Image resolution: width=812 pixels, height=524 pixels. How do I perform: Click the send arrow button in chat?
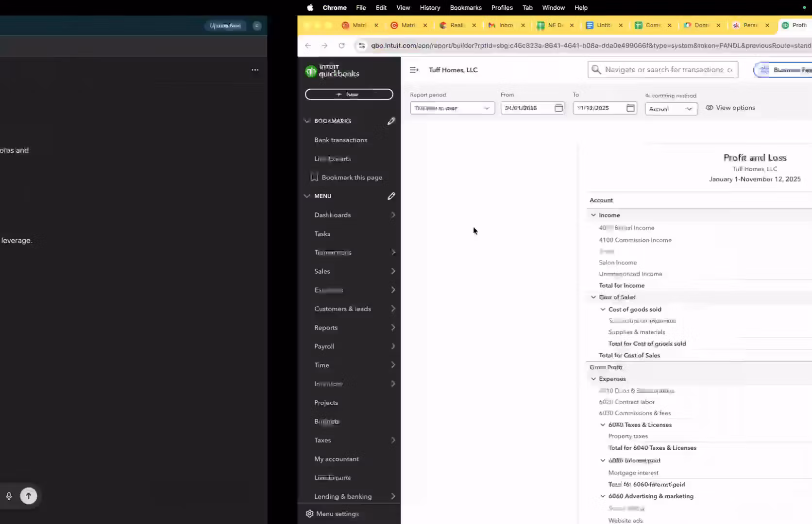[28, 496]
